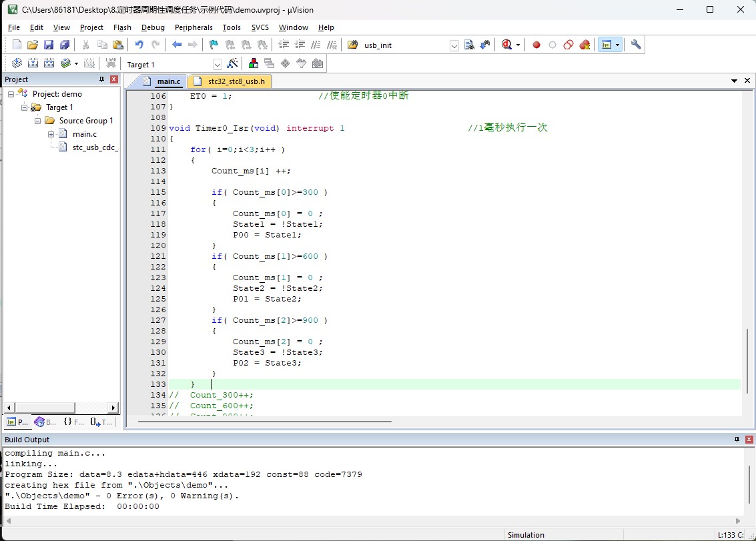Paste from clipboard toolbar icon

(118, 45)
